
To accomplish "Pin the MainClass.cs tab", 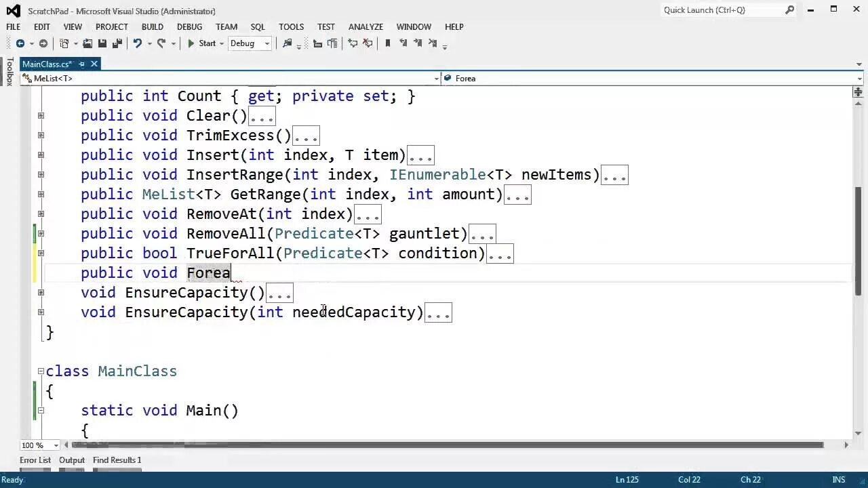I will [81, 64].
